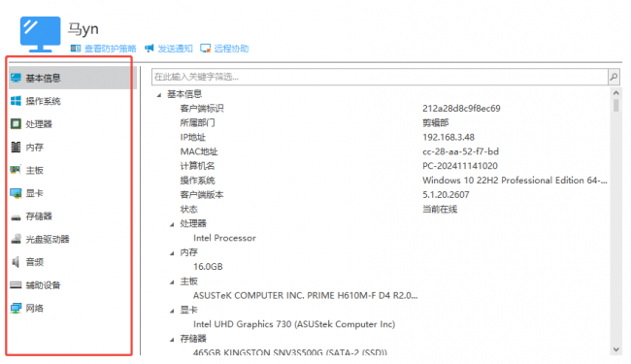Select the 光盘驱动器 optical drive icon
631x364 pixels.
click(x=16, y=239)
